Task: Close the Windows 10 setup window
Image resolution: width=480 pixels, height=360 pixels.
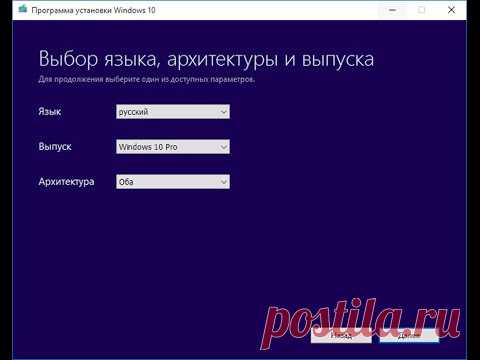Action: [x=451, y=10]
